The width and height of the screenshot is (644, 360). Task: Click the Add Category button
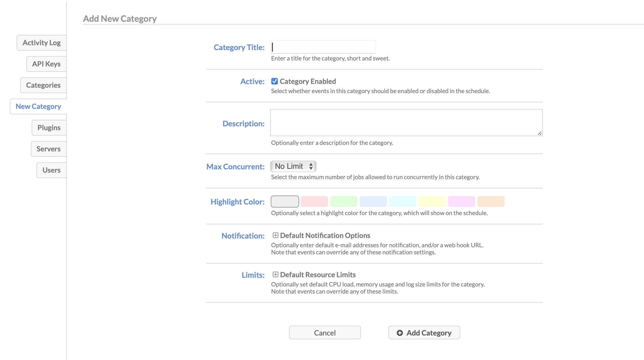[x=424, y=333]
